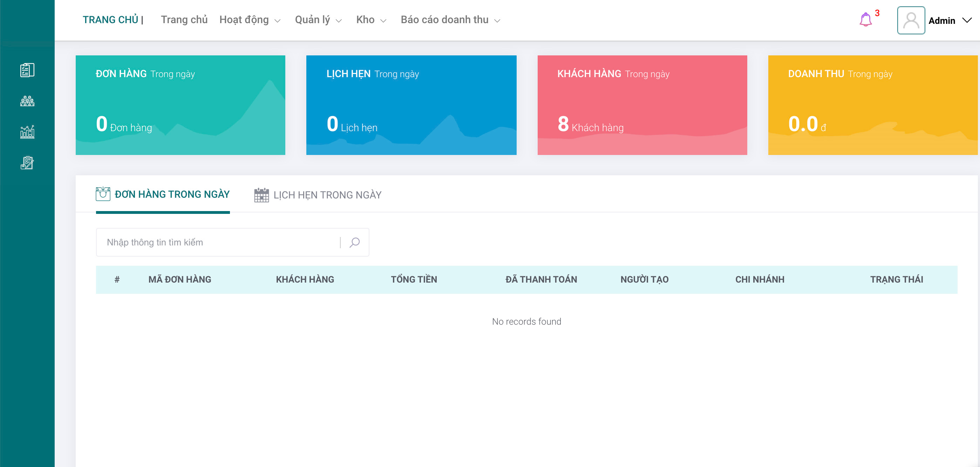Image resolution: width=980 pixels, height=467 pixels.
Task: Select the Đơn hàng trong ngày tab
Action: (x=163, y=195)
